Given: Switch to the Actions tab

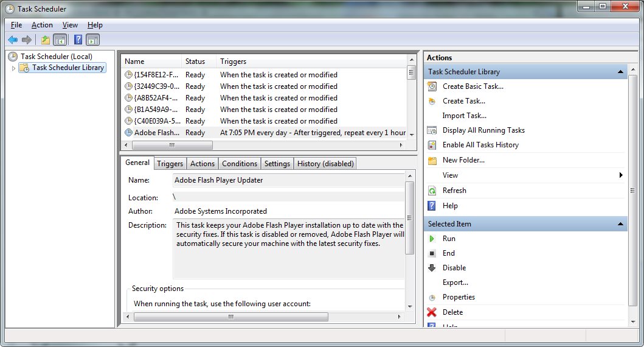Looking at the screenshot, I should point(203,164).
